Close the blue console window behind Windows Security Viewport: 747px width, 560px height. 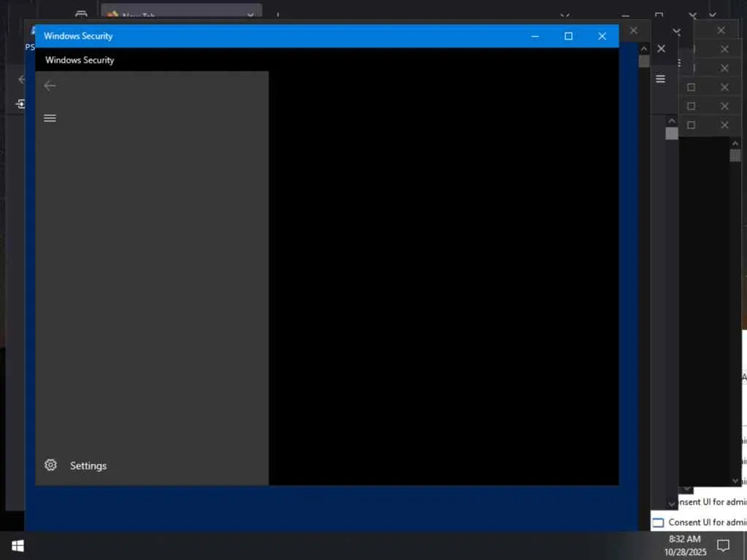click(x=634, y=31)
